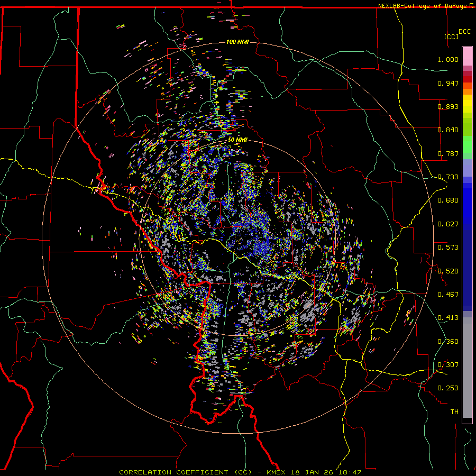
Task: Click the 0.573 legend value
Action: (x=448, y=248)
